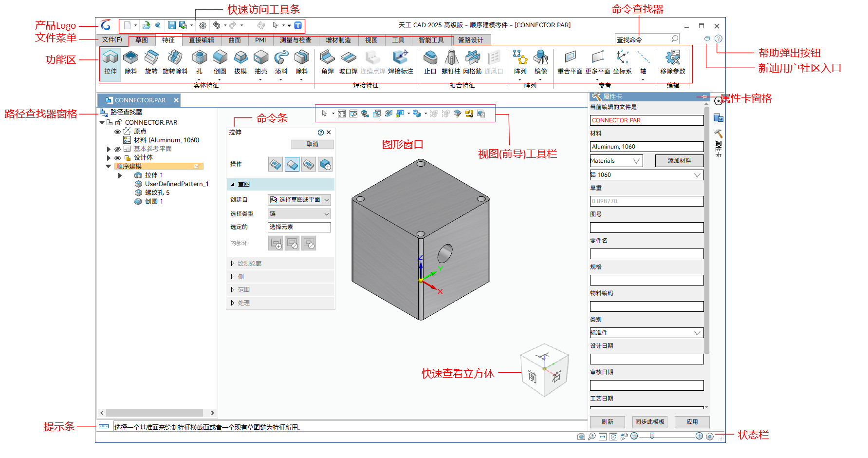Collapse the 顺序建模 tree node
The image size is (868, 458).
(x=109, y=166)
